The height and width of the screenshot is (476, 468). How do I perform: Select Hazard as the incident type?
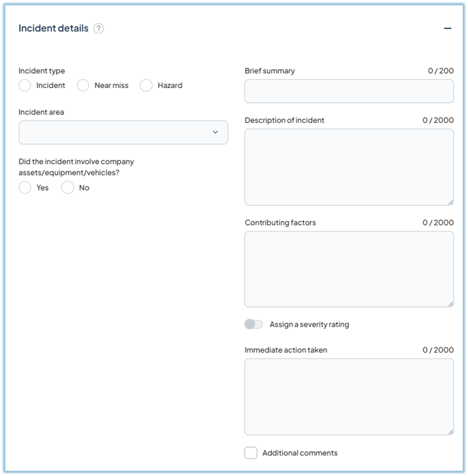point(146,85)
